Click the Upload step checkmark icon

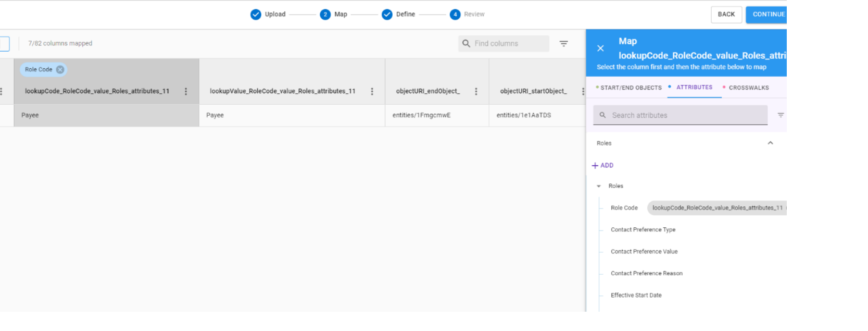tap(256, 15)
